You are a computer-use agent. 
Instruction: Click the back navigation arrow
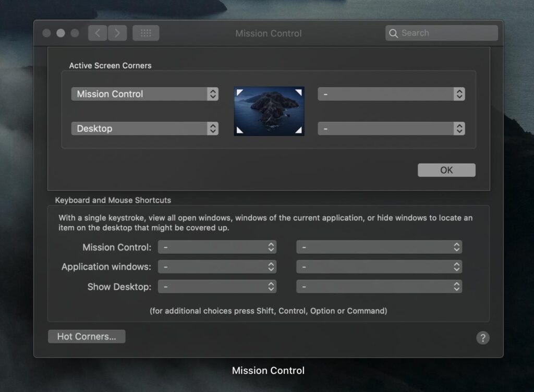[98, 33]
